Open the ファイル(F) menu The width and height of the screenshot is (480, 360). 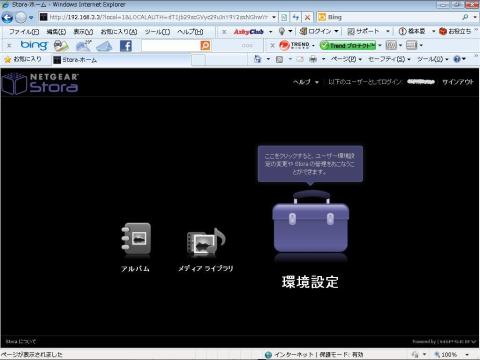[23, 32]
